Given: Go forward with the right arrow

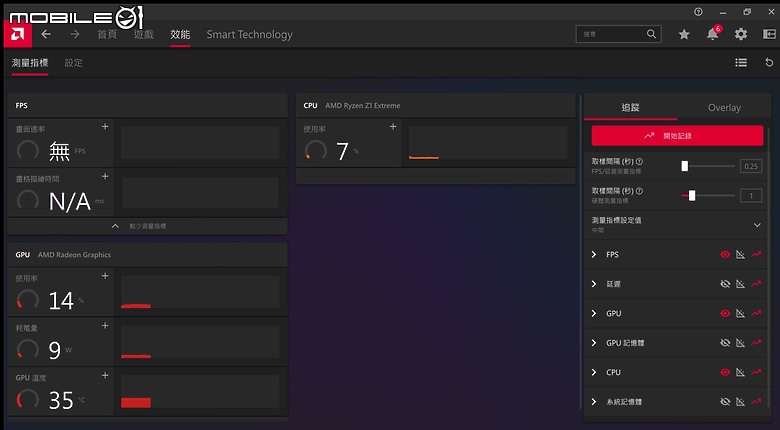Looking at the screenshot, I should (75, 34).
